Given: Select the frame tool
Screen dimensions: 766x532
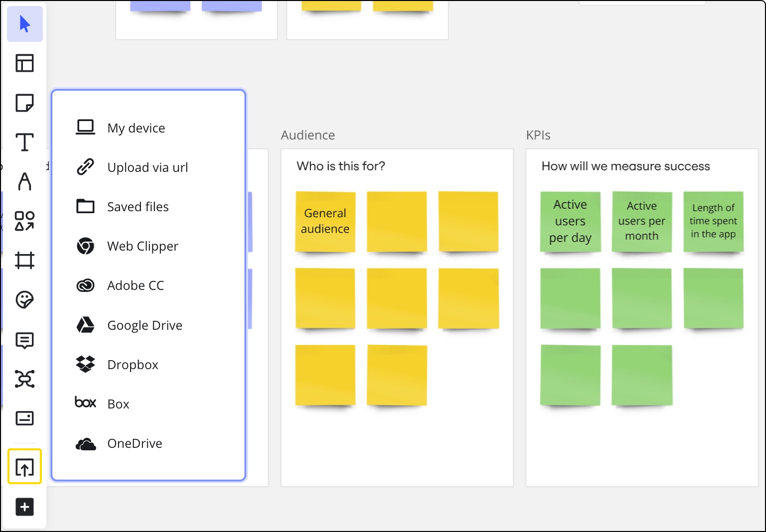Looking at the screenshot, I should point(24,260).
